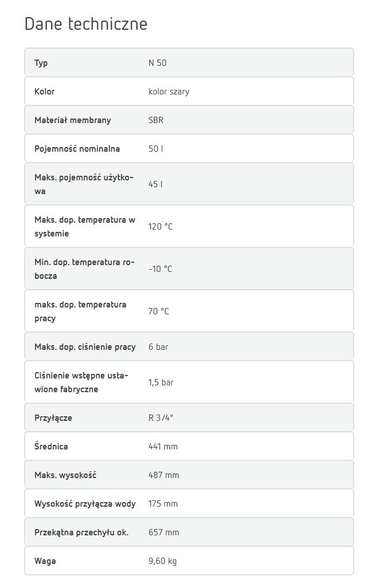Select the 'SBR' membrane value
This screenshot has width=372, height=588.
click(x=156, y=120)
